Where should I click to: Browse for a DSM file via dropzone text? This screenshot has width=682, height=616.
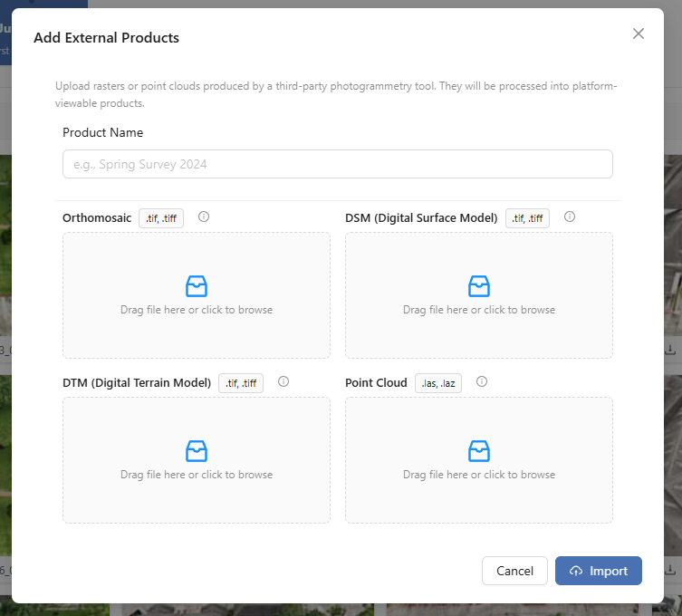tap(479, 310)
